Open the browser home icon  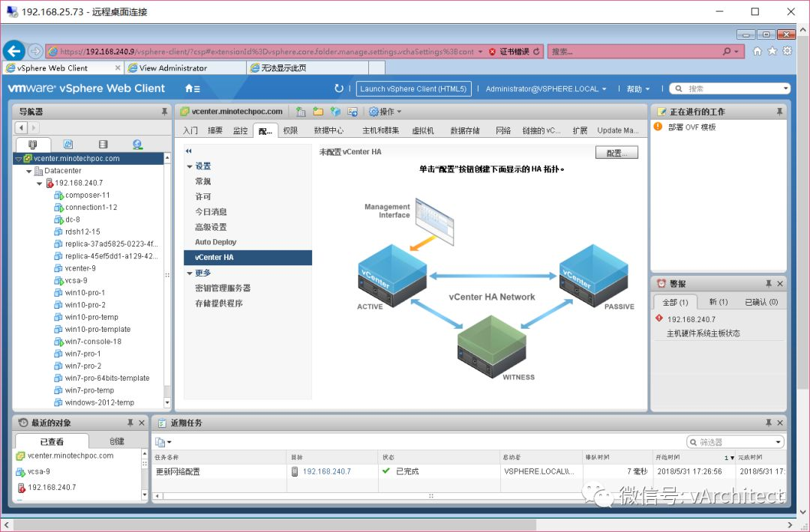[x=757, y=51]
